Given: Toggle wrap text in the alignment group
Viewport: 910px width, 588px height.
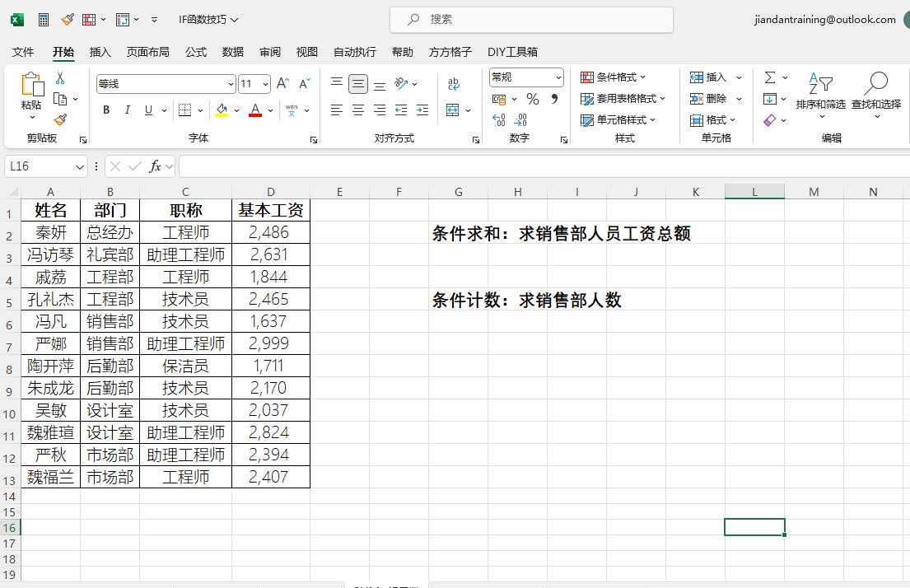Looking at the screenshot, I should (454, 84).
